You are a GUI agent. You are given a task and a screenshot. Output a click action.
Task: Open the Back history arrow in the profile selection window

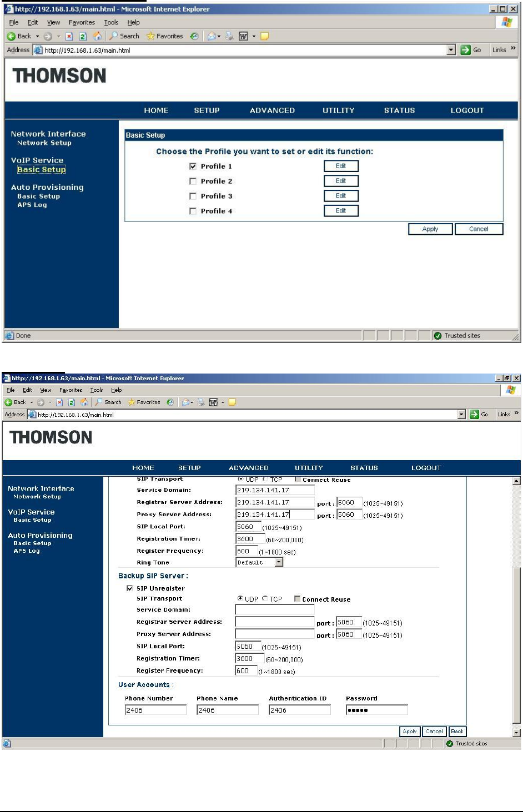(37, 36)
